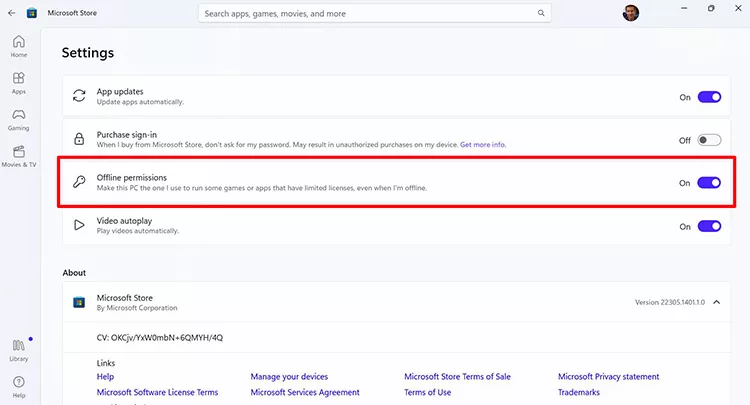
Task: Open Microsoft Store Terms of Sale
Action: pos(457,377)
